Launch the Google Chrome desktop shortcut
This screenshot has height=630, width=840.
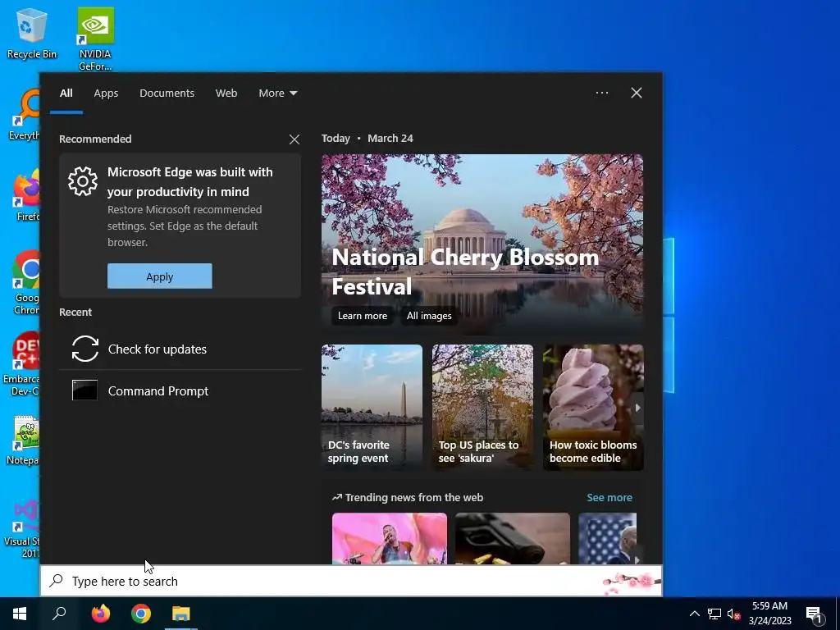tap(25, 283)
